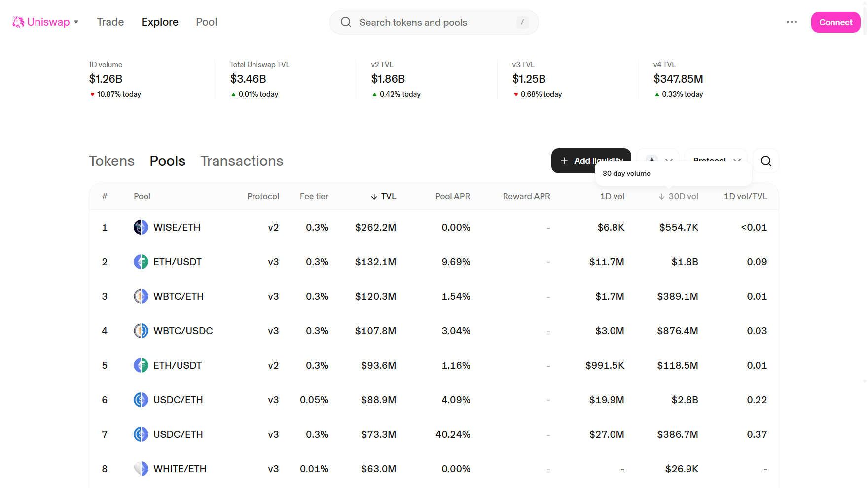Click the v4 TVL $347.85M stat
The width and height of the screenshot is (868, 488).
tap(678, 79)
